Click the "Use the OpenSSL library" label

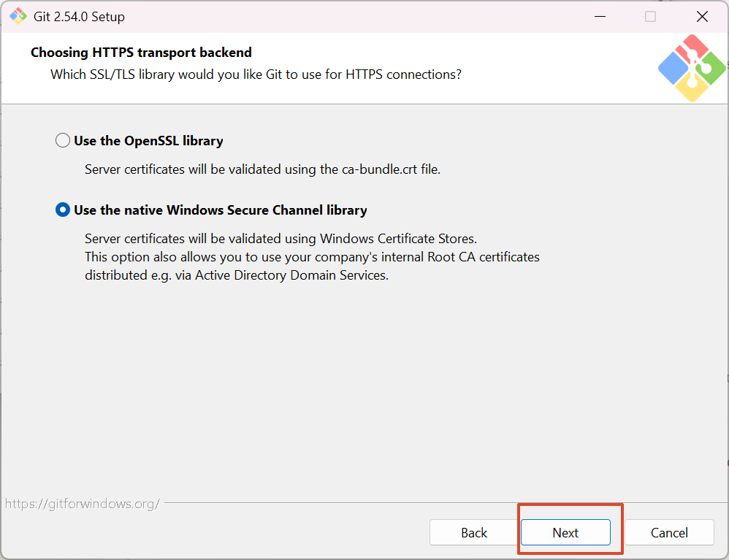coord(148,141)
